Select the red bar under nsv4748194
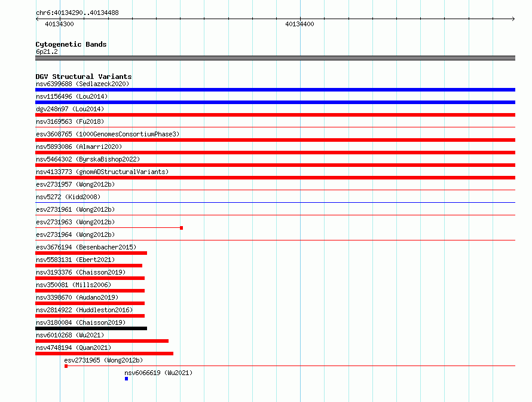 104,354
